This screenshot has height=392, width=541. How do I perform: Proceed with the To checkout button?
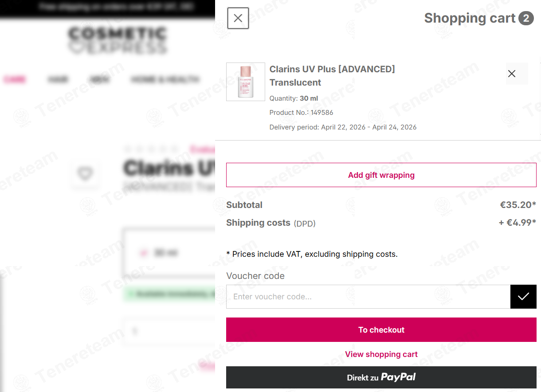[381, 329]
